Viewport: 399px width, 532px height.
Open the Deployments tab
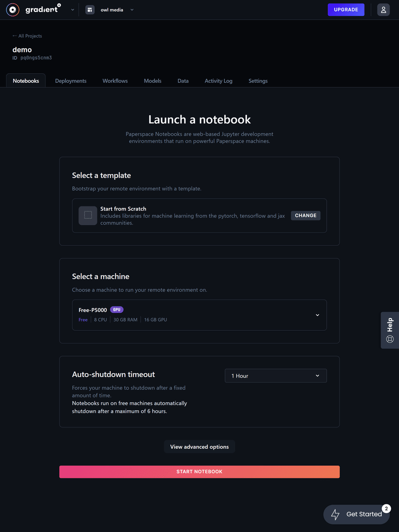click(71, 81)
